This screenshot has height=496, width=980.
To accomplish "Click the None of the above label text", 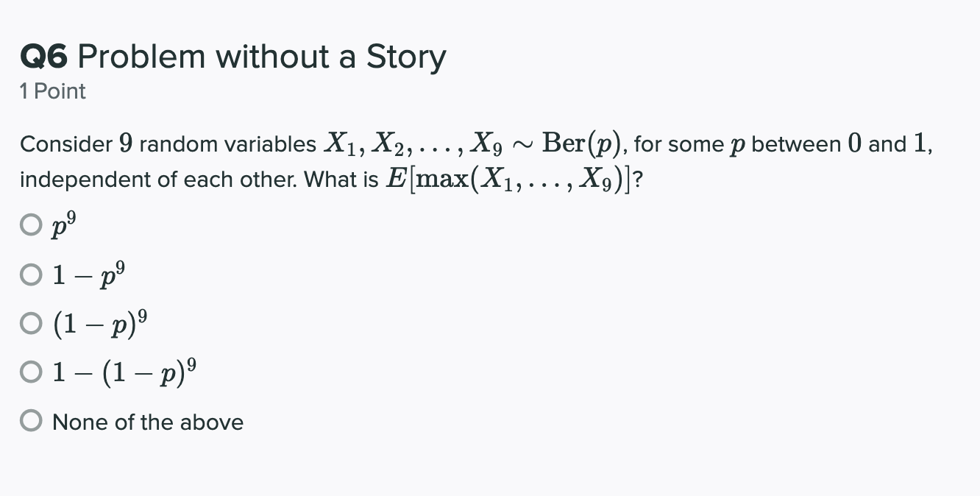I will tap(147, 421).
